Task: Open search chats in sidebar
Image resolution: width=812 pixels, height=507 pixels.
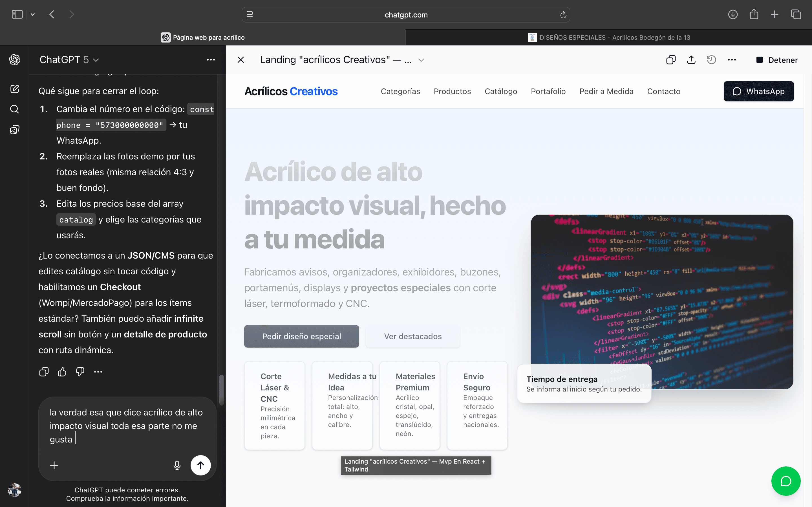Action: click(14, 109)
